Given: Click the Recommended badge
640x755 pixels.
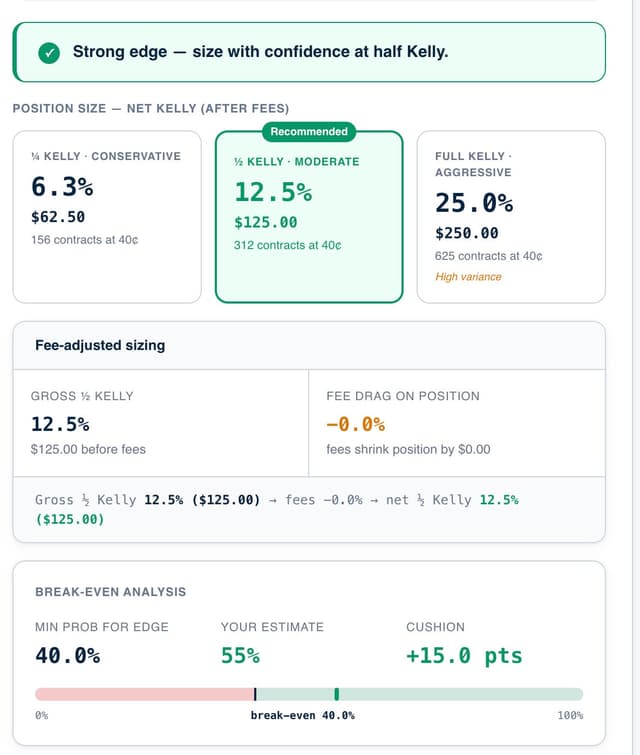Looking at the screenshot, I should click(309, 132).
